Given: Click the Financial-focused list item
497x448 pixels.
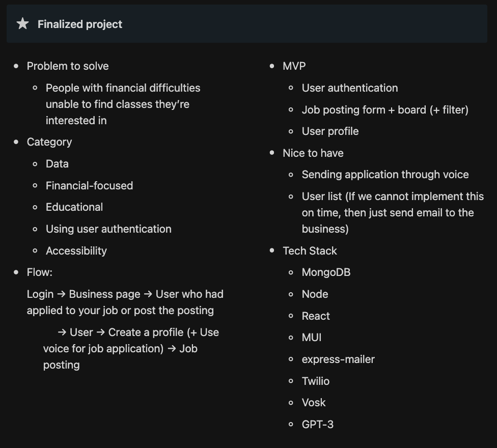Looking at the screenshot, I should (89, 186).
